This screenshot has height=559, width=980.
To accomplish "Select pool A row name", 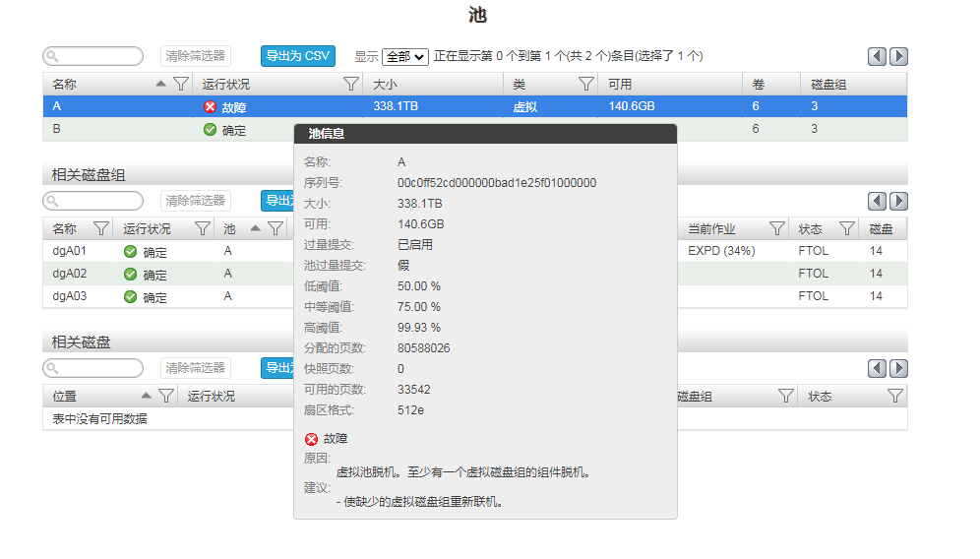I will 57,106.
